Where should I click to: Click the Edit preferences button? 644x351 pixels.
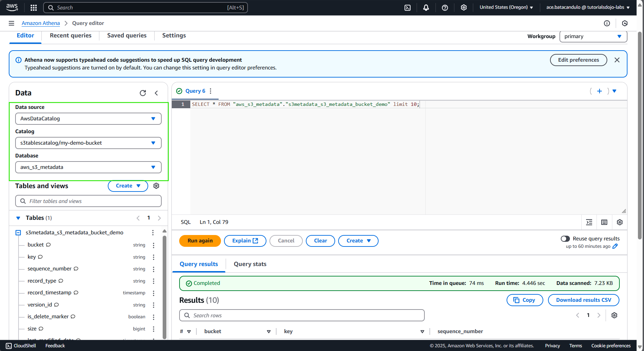578,60
